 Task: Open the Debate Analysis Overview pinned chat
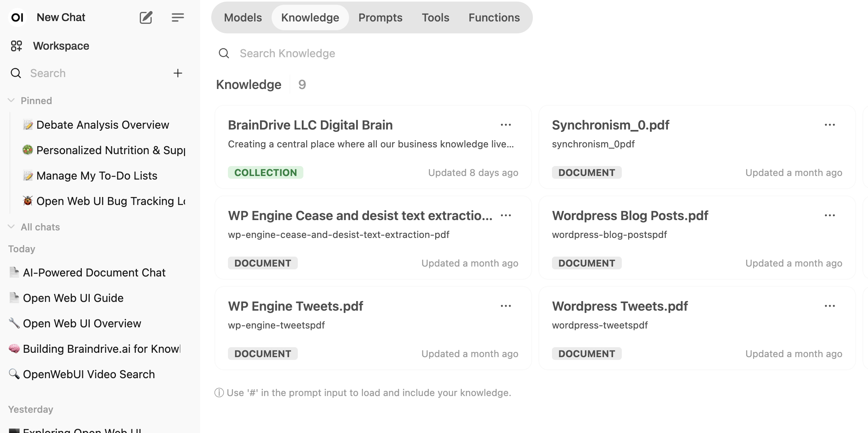tap(102, 125)
